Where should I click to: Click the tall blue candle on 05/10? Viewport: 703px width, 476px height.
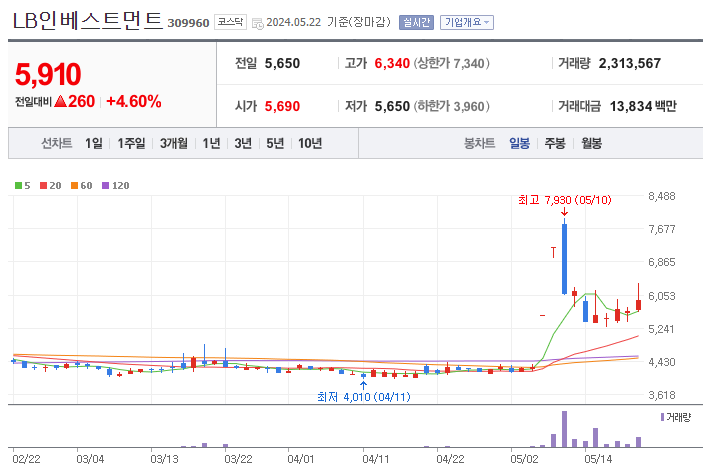coord(564,259)
